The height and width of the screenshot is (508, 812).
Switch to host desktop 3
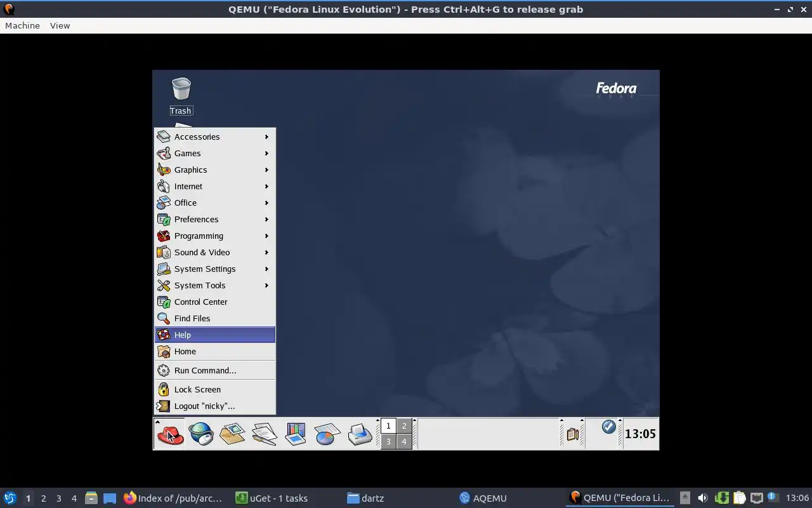[58, 498]
